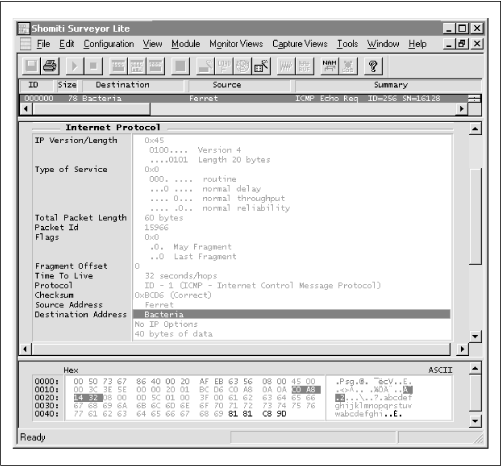Image resolution: width=502 pixels, height=467 pixels.
Task: Click hex pane vertical scrollbar thumb
Action: click(x=475, y=393)
